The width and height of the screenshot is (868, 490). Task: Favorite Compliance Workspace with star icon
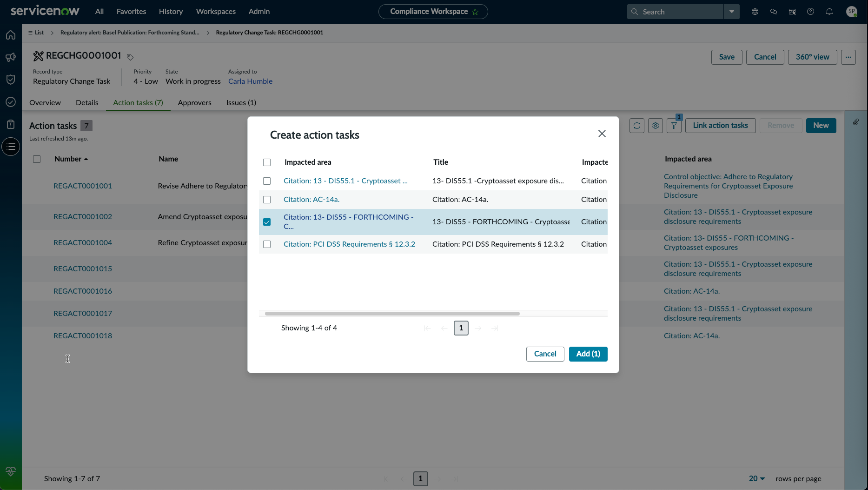click(475, 12)
